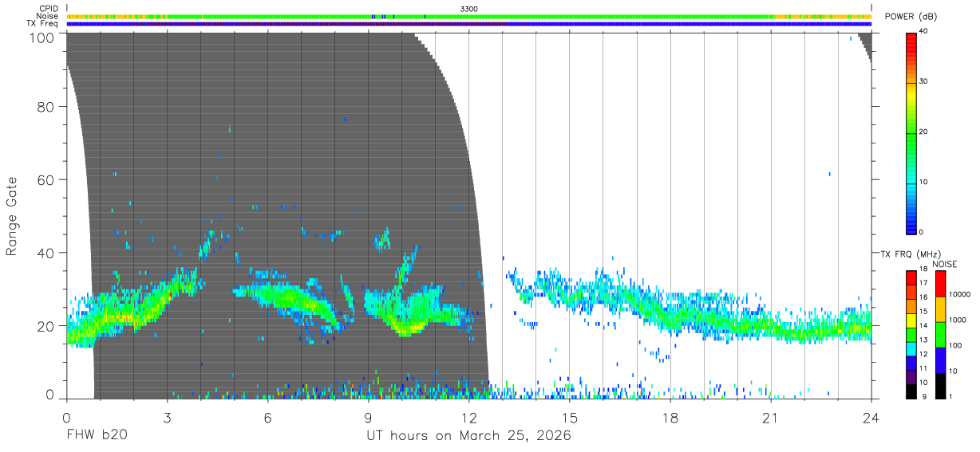Click the NOISE legend title

tap(945, 264)
